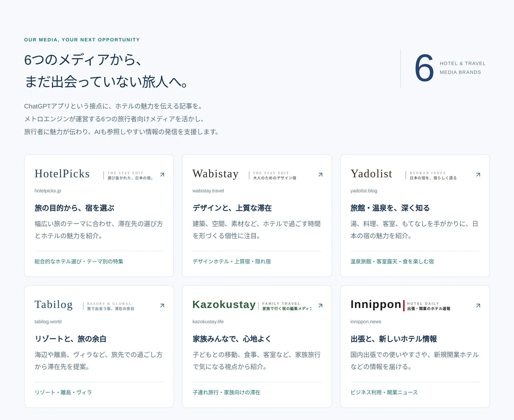Click tags デザインホテル・上質宿・隠れ宿
The image size is (514, 420).
click(232, 262)
